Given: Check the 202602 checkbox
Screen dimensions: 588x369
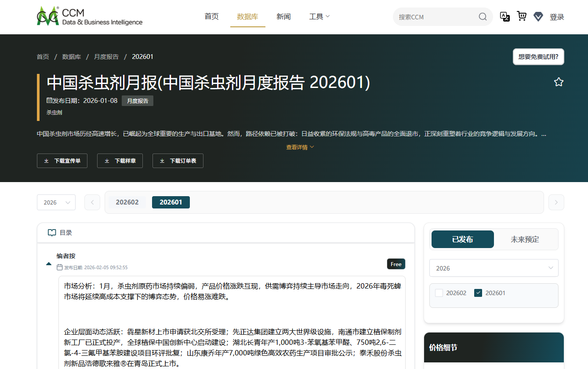Looking at the screenshot, I should point(439,293).
